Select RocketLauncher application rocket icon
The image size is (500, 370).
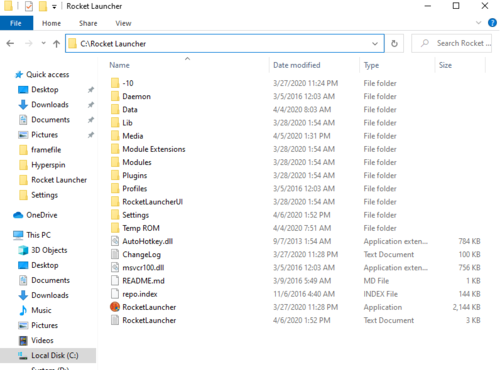point(115,307)
